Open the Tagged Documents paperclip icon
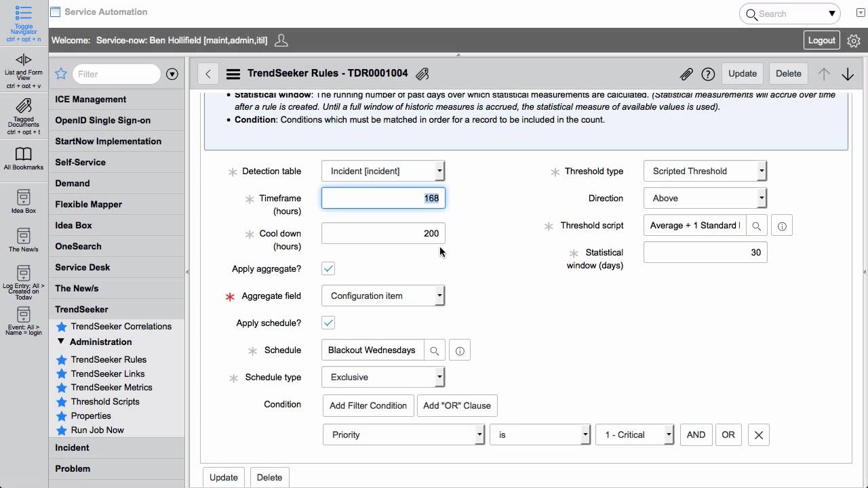The width and height of the screenshot is (868, 488). (x=24, y=106)
